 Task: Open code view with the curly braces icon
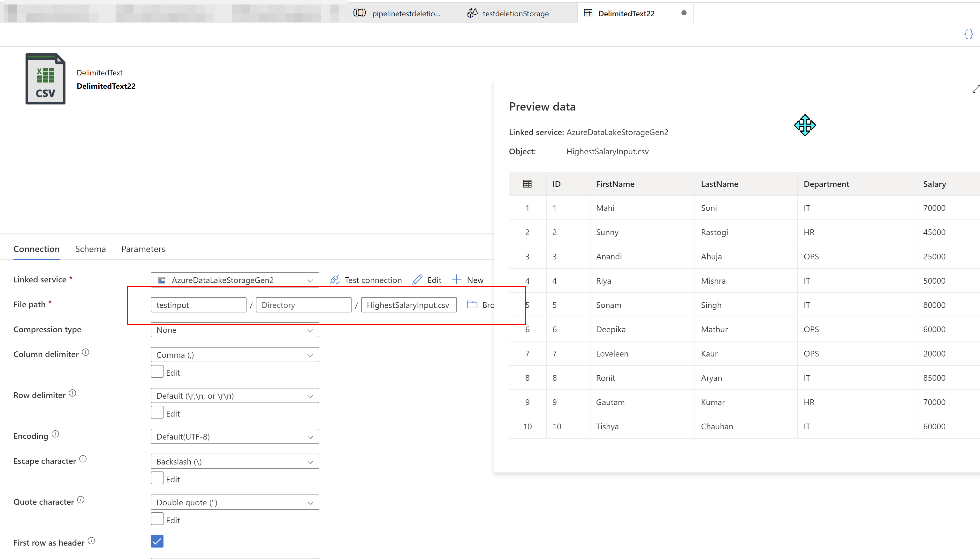pos(969,34)
